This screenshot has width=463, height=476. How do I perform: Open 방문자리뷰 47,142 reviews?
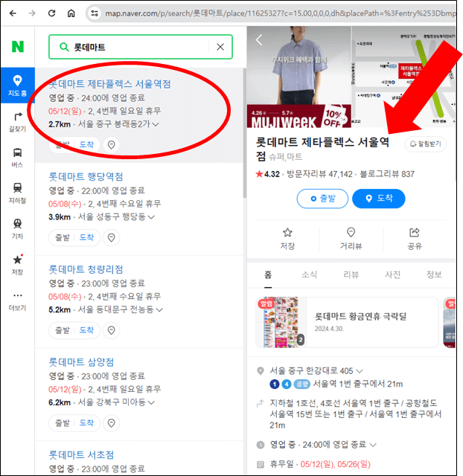click(x=319, y=174)
